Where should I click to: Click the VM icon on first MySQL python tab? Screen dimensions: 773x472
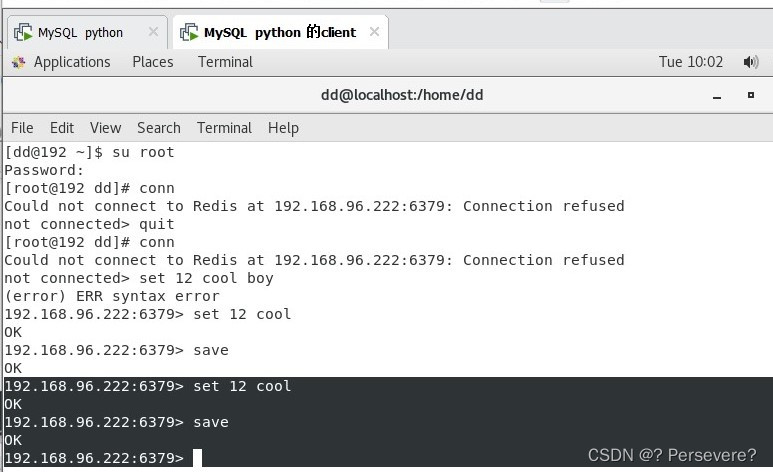click(x=23, y=33)
